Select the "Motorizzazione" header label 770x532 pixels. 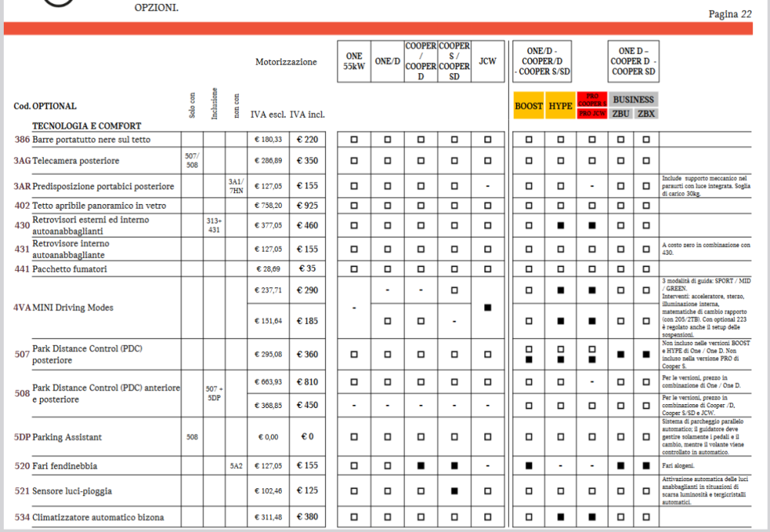tap(286, 62)
